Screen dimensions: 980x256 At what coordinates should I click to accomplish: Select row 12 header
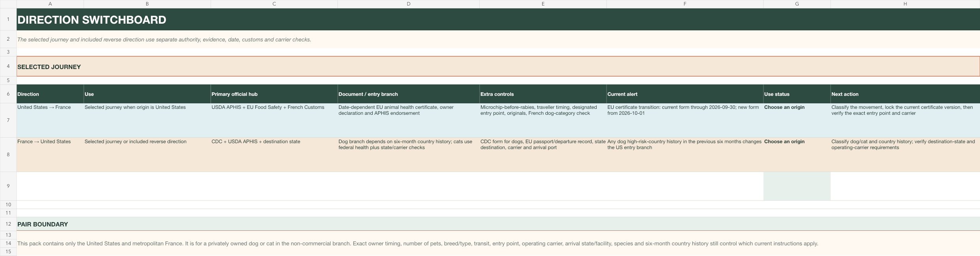pos(8,224)
